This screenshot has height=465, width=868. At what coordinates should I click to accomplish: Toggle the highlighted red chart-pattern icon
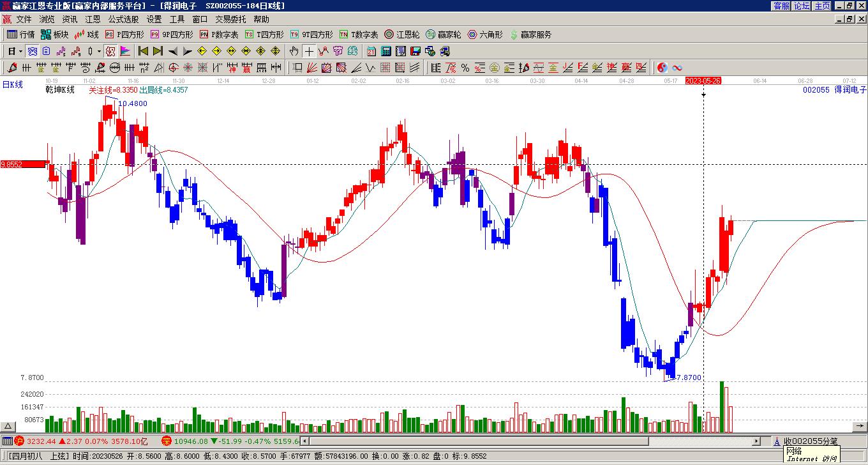tap(110, 51)
